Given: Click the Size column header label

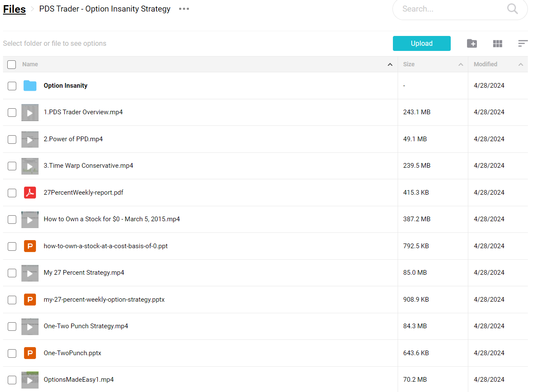Looking at the screenshot, I should point(409,64).
